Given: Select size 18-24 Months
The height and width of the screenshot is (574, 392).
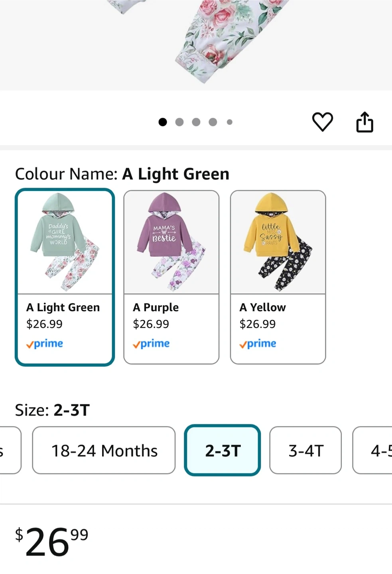Looking at the screenshot, I should (x=104, y=450).
